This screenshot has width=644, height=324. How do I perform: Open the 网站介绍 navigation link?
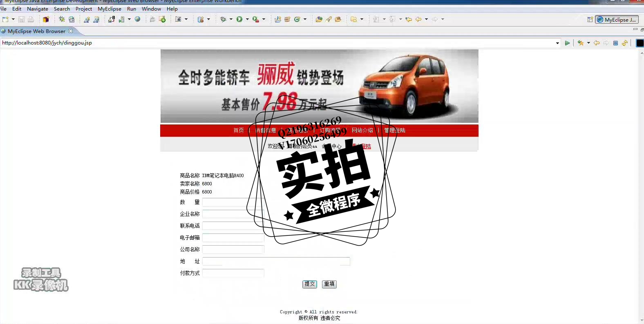pyautogui.click(x=362, y=130)
